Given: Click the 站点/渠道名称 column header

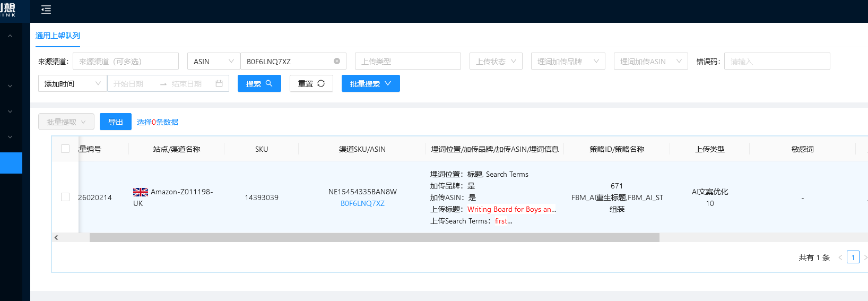Looking at the screenshot, I should (177, 149).
